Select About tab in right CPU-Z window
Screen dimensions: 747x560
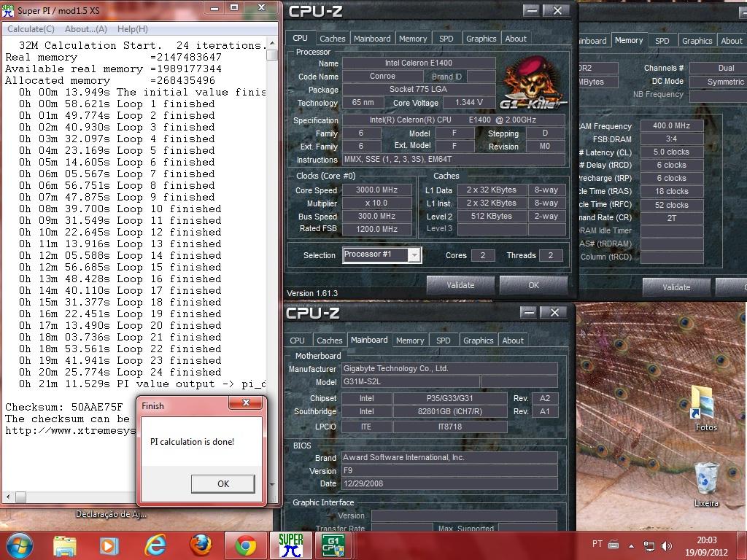pyautogui.click(x=731, y=41)
